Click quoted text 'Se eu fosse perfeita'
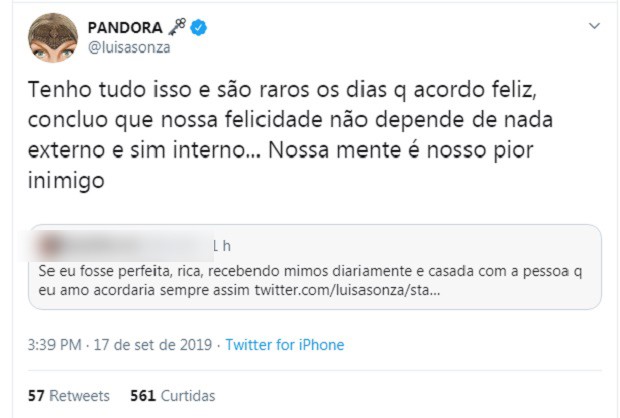 112,272
